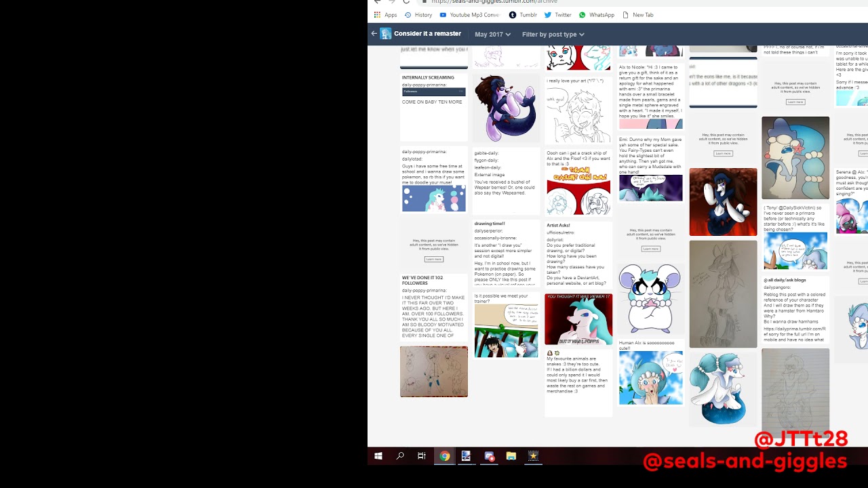Open the Youtube Mp3 Converter bookmark
This screenshot has height=488, width=868.
tap(469, 15)
